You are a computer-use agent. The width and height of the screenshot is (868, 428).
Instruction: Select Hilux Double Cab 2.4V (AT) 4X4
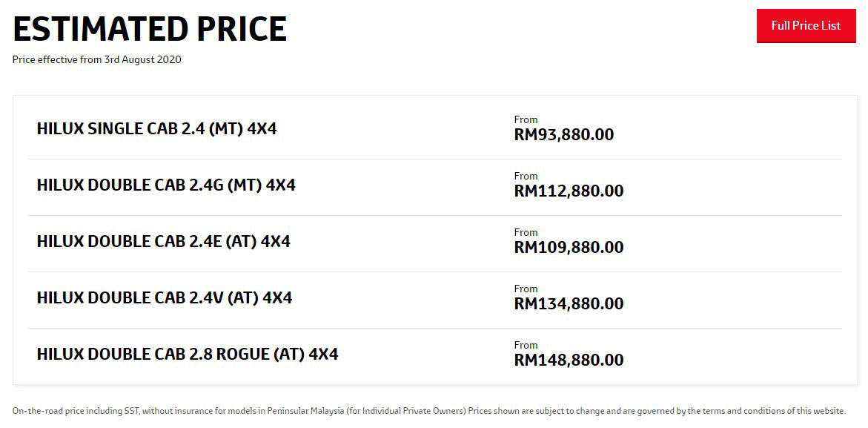tap(165, 298)
